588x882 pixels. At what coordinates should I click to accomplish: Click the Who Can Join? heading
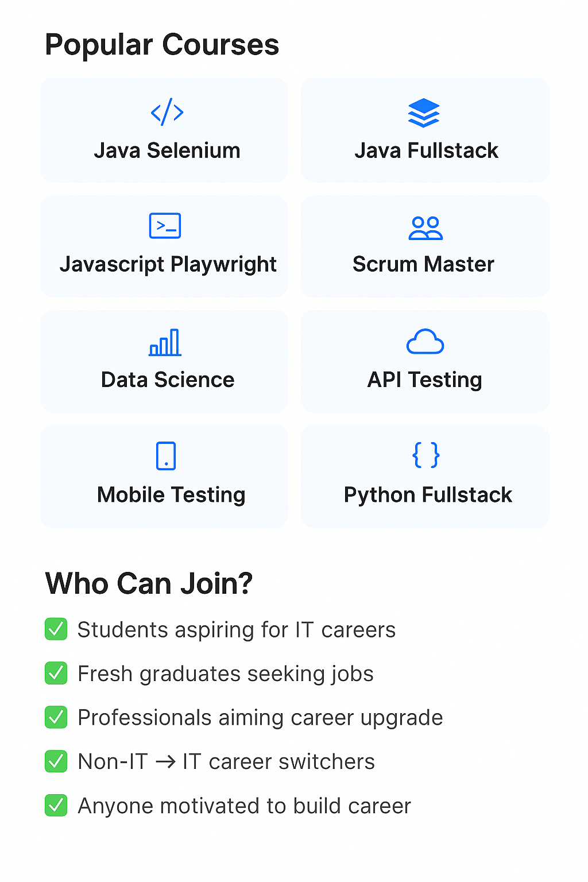pos(149,583)
